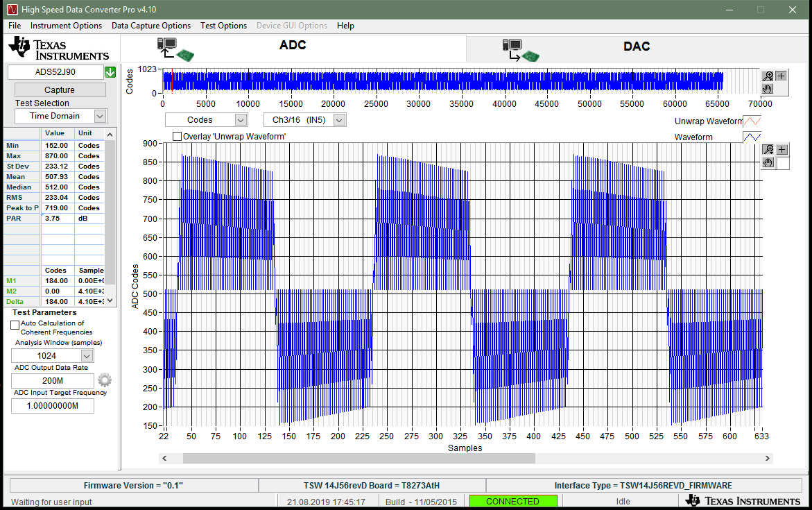The height and width of the screenshot is (510, 812).
Task: Click the Mean value 507.93 cell
Action: point(58,177)
